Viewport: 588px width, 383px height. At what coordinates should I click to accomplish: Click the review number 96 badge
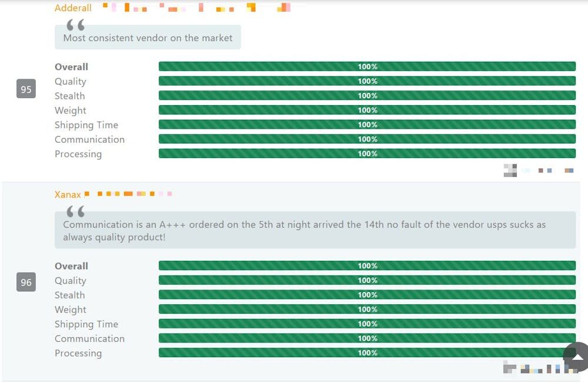click(x=26, y=283)
